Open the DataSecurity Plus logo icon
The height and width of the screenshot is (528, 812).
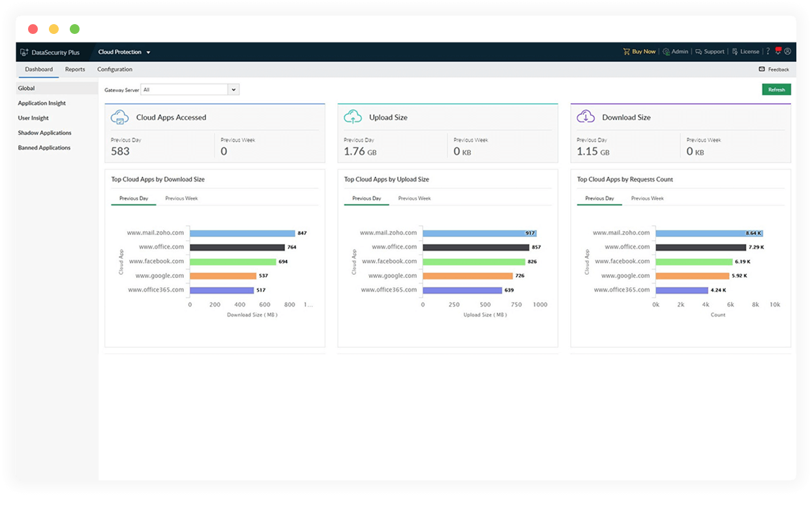23,52
